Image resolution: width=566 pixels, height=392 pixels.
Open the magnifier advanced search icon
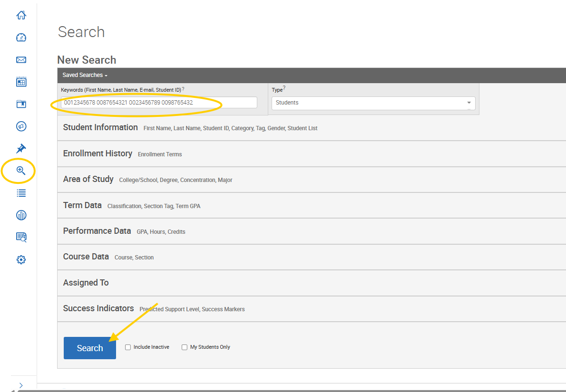point(21,171)
